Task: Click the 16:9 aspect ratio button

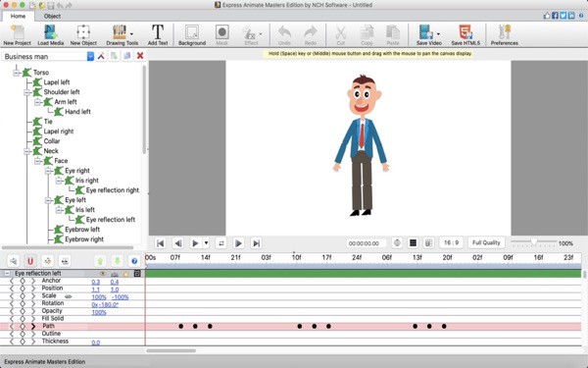Action: pyautogui.click(x=451, y=242)
